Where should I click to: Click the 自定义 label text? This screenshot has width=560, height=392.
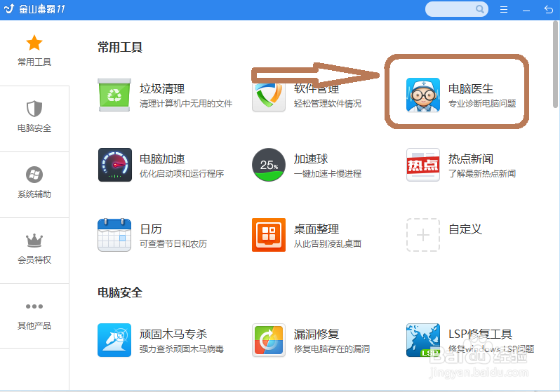pos(465,229)
